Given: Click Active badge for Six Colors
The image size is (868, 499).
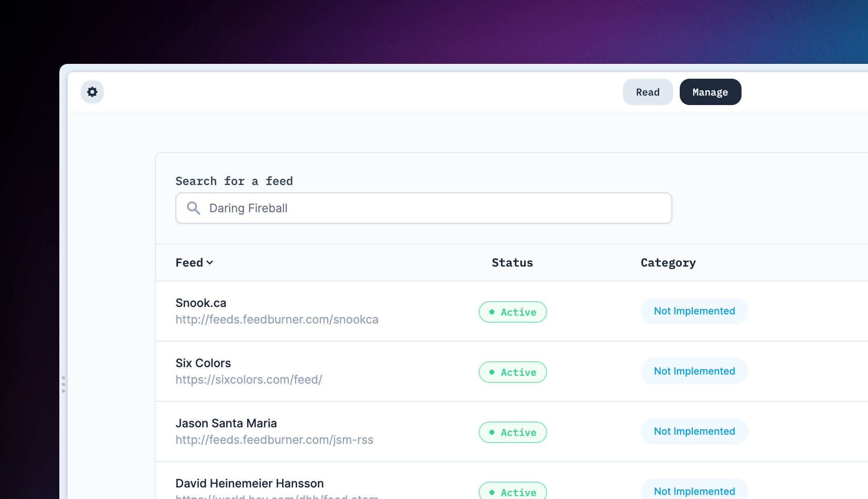Looking at the screenshot, I should point(512,372).
